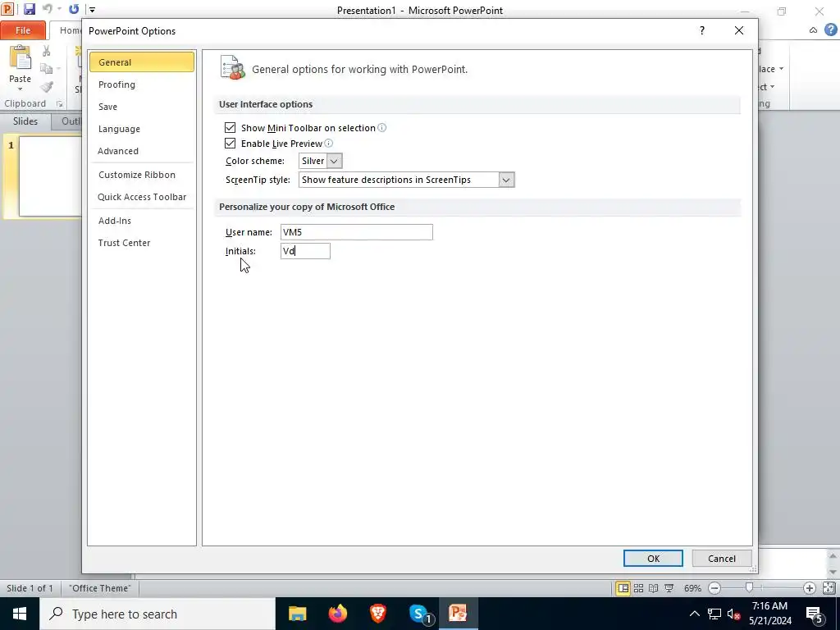Show hidden system tray icons
The height and width of the screenshot is (630, 840).
click(694, 614)
